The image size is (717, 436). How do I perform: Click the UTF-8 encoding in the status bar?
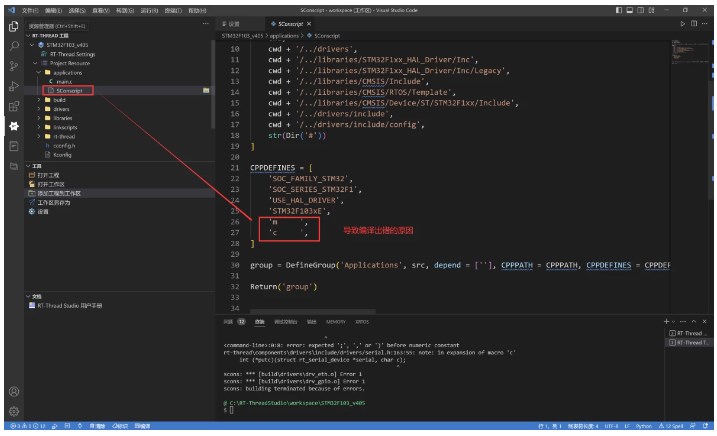(x=611, y=426)
